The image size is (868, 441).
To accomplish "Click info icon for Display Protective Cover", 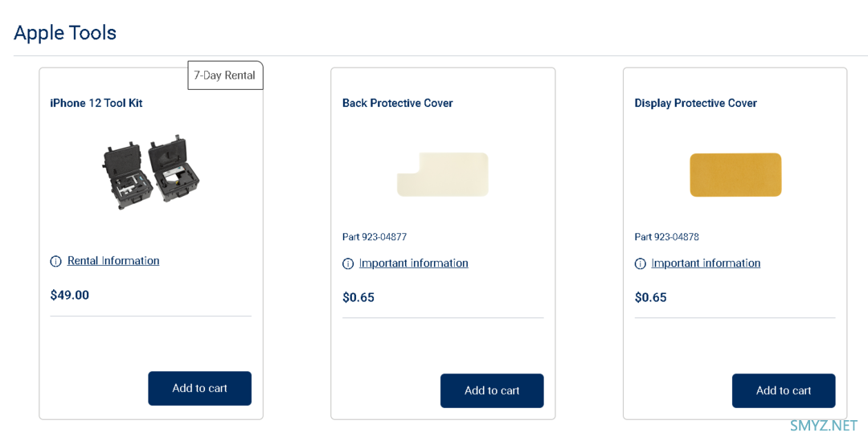I will [x=640, y=263].
